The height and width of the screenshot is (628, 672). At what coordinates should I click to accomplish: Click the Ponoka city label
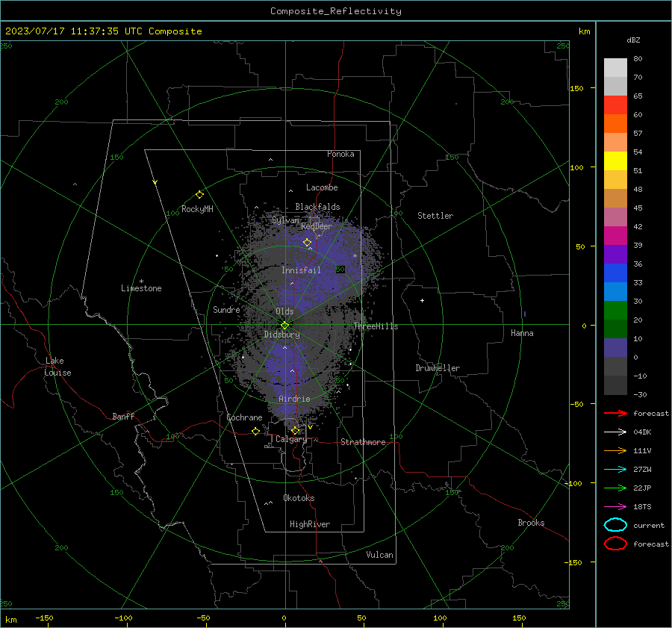point(340,154)
